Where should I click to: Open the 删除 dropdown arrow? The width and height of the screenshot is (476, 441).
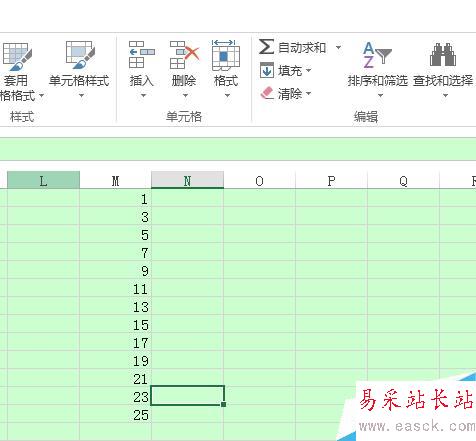click(185, 96)
